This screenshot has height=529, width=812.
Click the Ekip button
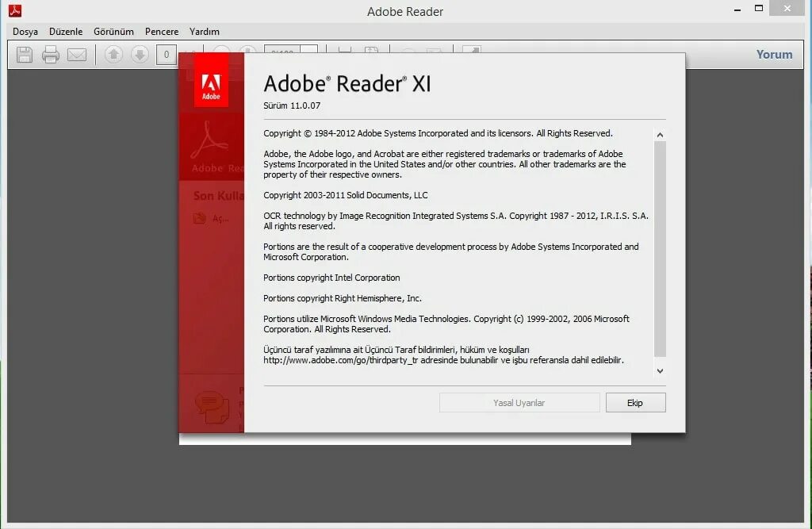pos(635,402)
